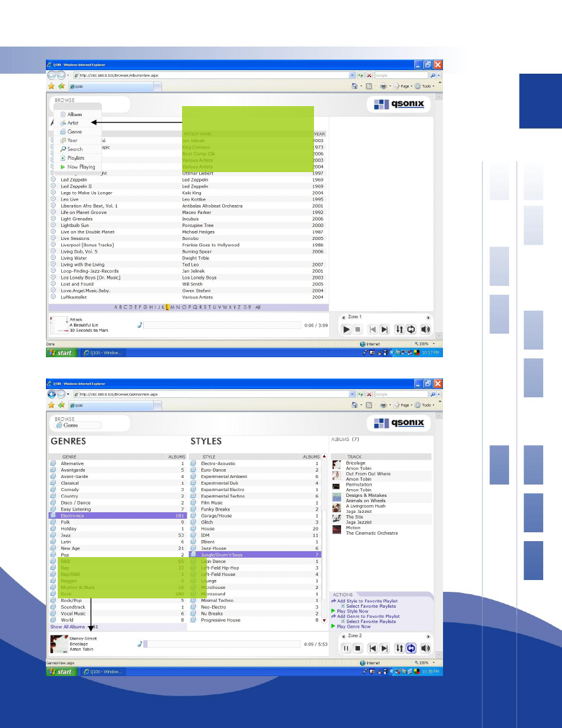Screen dimensions: 562x728
Task: Open the Bricolage track thumbnail
Action: [336, 465]
